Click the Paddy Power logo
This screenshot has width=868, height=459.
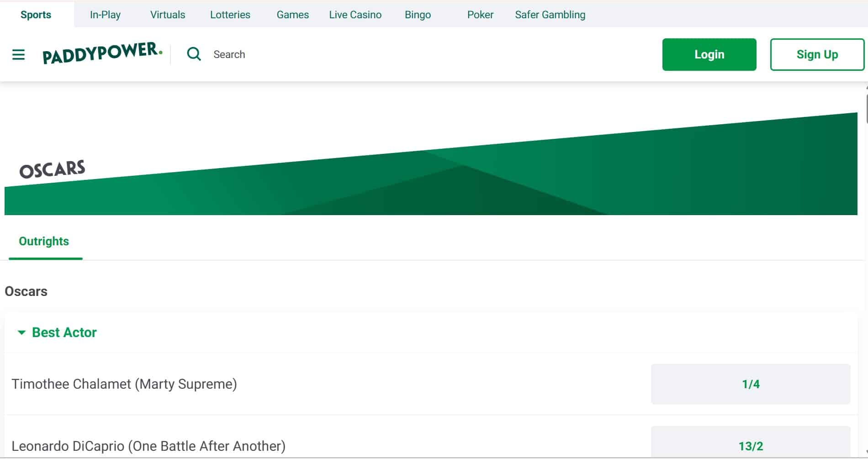[102, 53]
